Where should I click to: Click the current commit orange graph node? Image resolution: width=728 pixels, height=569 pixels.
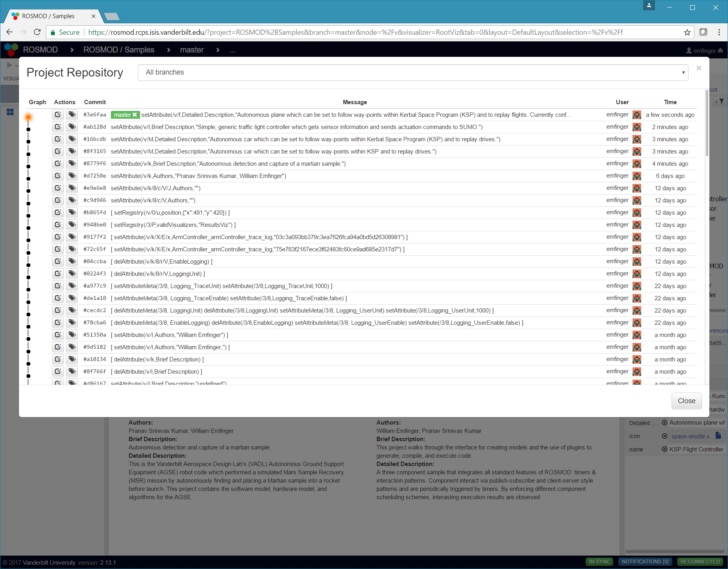[x=28, y=117]
